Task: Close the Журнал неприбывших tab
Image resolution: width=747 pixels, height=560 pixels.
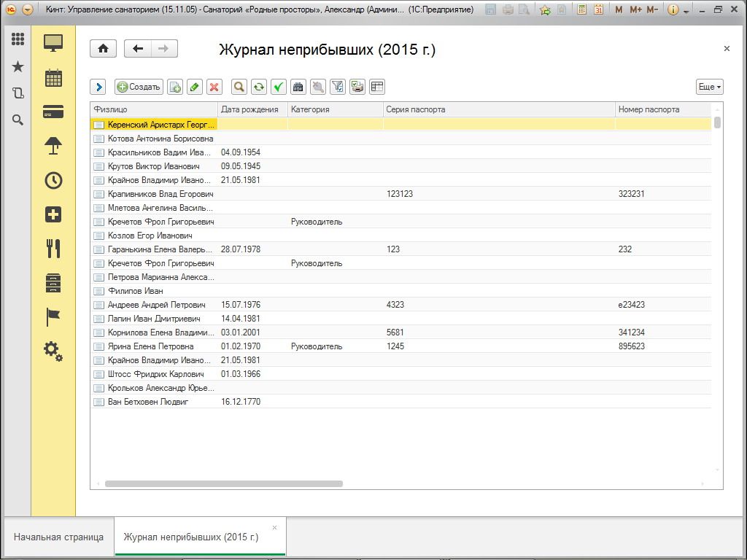Action: click(x=274, y=527)
